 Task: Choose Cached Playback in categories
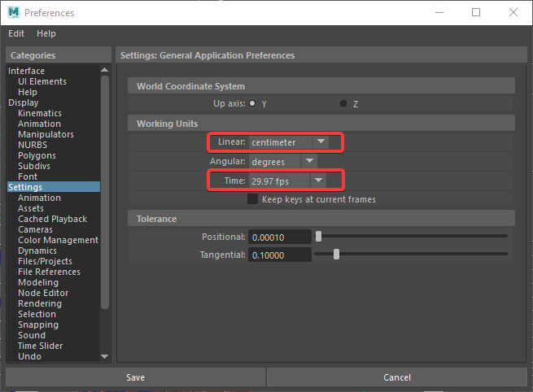[52, 219]
